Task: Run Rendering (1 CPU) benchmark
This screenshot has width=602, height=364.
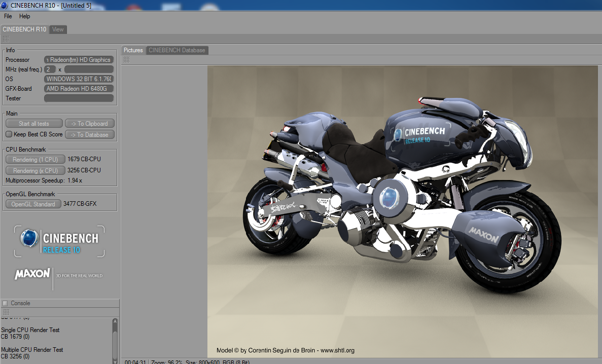Action: pos(36,159)
